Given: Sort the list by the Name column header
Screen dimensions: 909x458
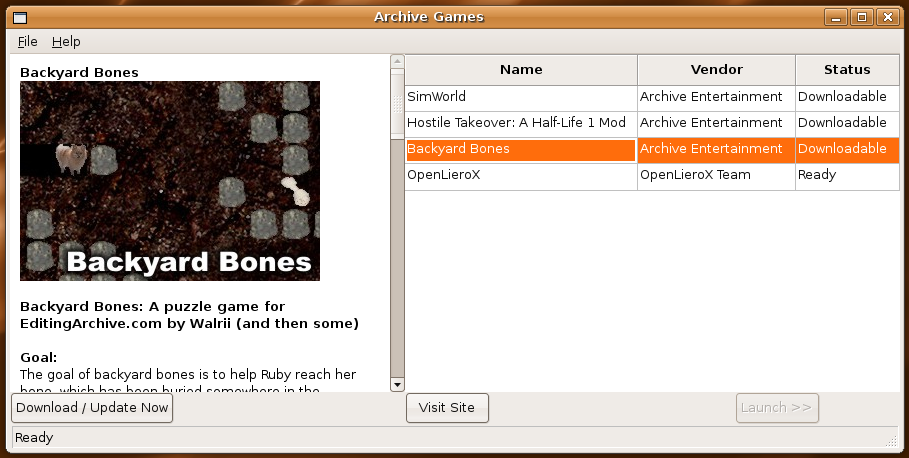Looking at the screenshot, I should (x=521, y=70).
